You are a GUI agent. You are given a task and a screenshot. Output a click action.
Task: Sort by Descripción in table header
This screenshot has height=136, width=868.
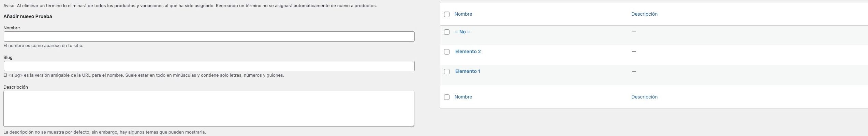(x=644, y=14)
